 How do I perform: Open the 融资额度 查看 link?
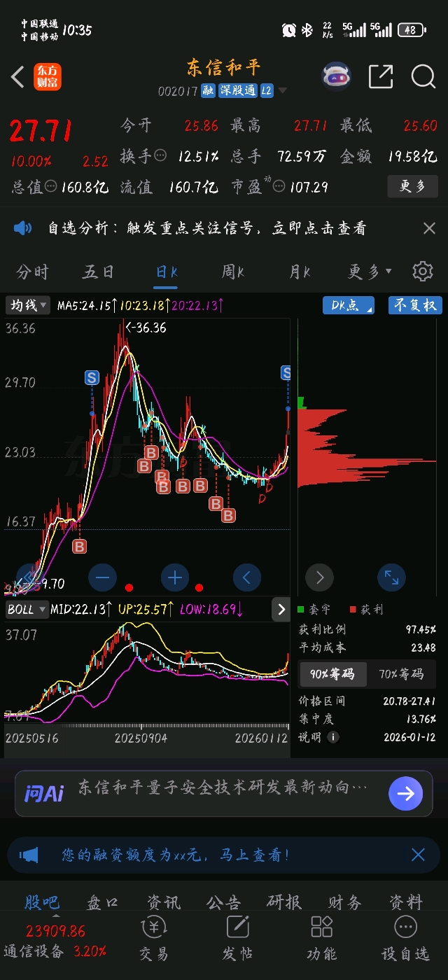coord(175,855)
